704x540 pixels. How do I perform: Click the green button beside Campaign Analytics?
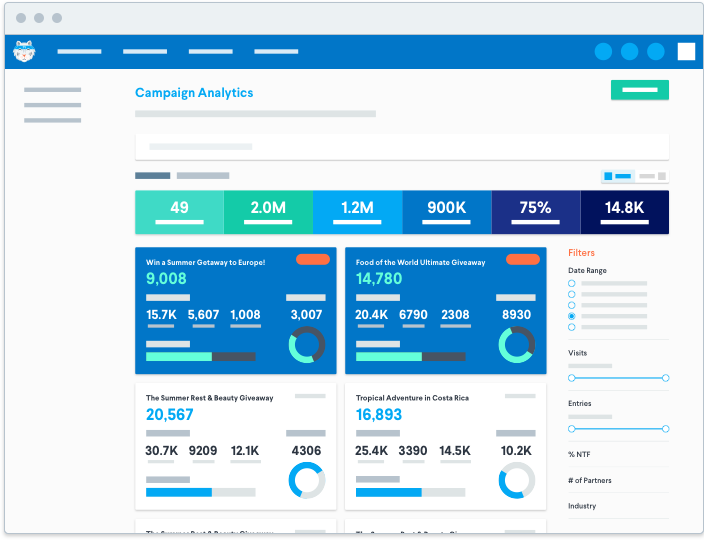click(639, 90)
